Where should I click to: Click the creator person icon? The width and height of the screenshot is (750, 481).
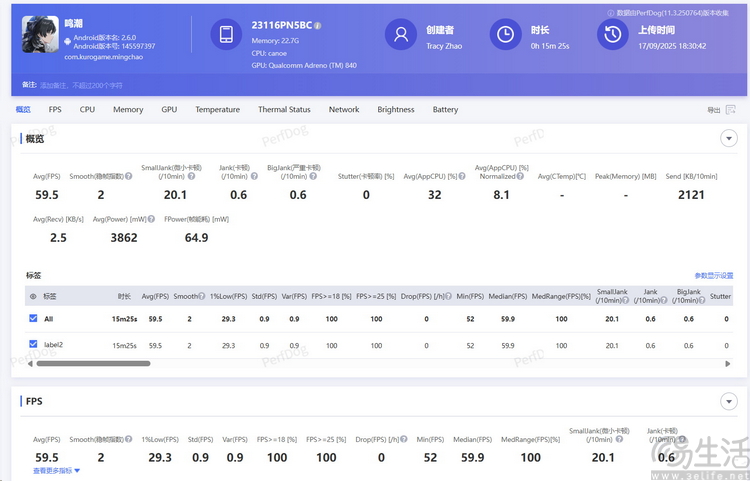[x=401, y=36]
